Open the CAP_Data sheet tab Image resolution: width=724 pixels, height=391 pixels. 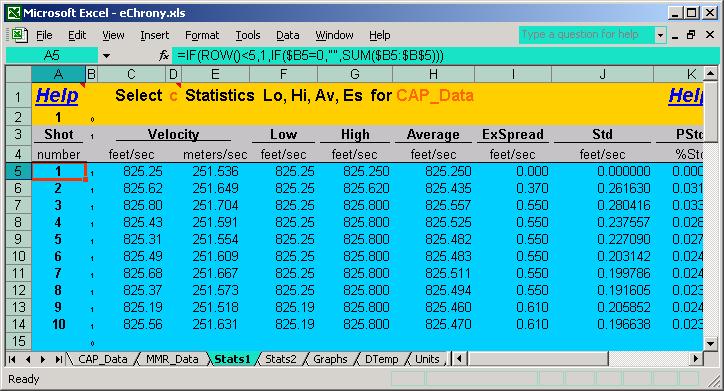pyautogui.click(x=103, y=359)
